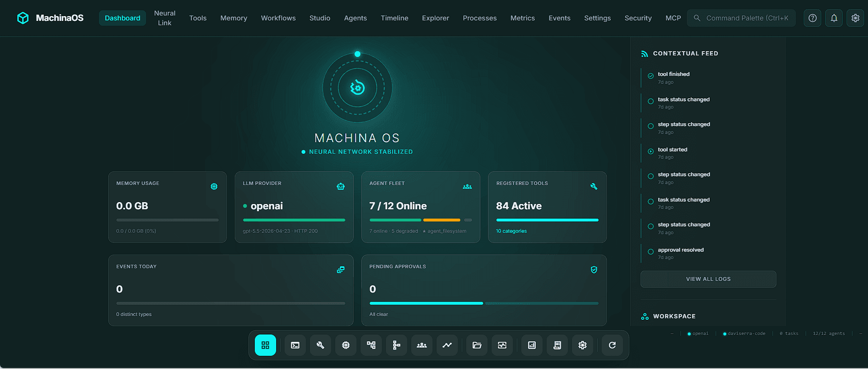Click the wrench icon on Registered Tools card
868x369 pixels.
[594, 186]
